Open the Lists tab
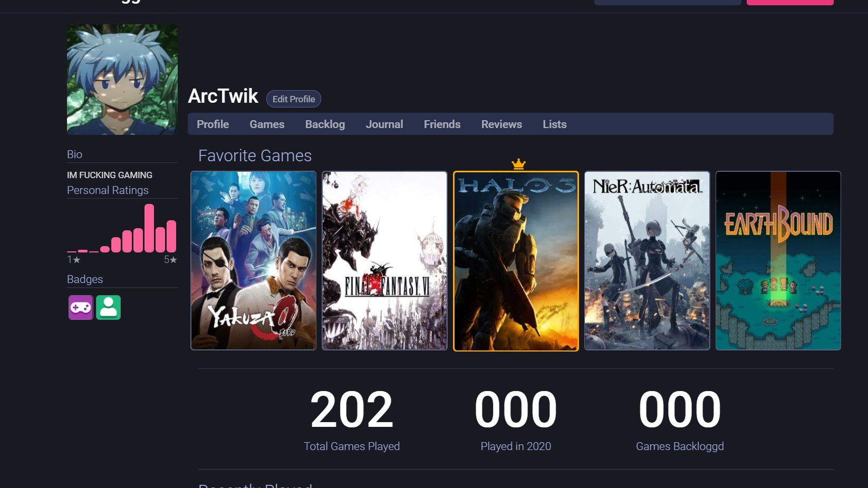868x488 pixels. 555,124
